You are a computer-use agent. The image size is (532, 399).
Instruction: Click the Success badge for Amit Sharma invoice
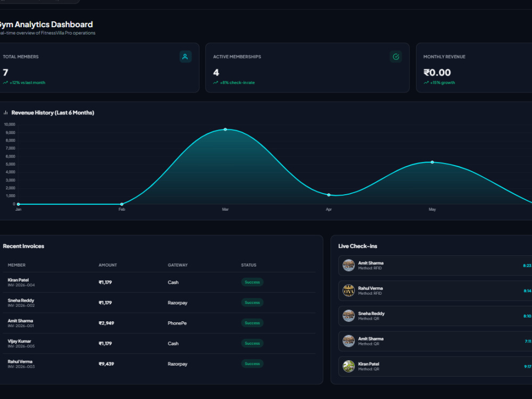(x=252, y=323)
